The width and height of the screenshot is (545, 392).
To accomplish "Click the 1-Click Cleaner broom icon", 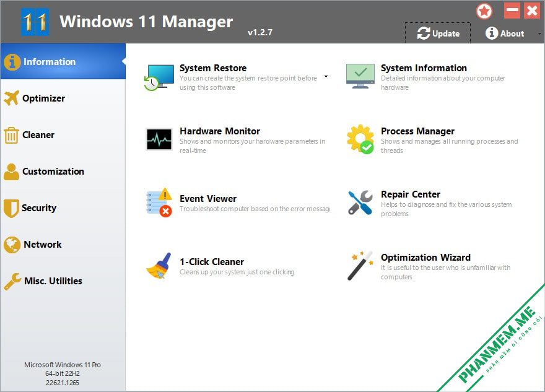I will point(159,266).
